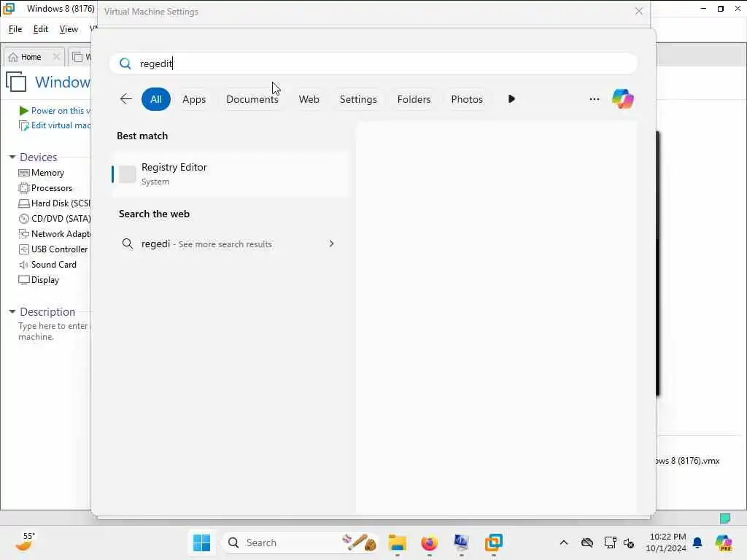The image size is (747, 560).
Task: Click the search magnifier icon in search box
Action: [125, 63]
